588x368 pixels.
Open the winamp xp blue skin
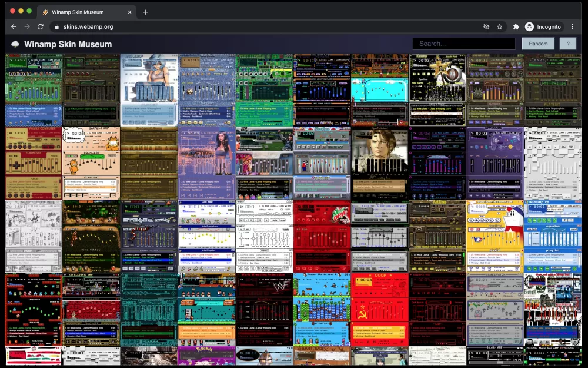(553, 236)
